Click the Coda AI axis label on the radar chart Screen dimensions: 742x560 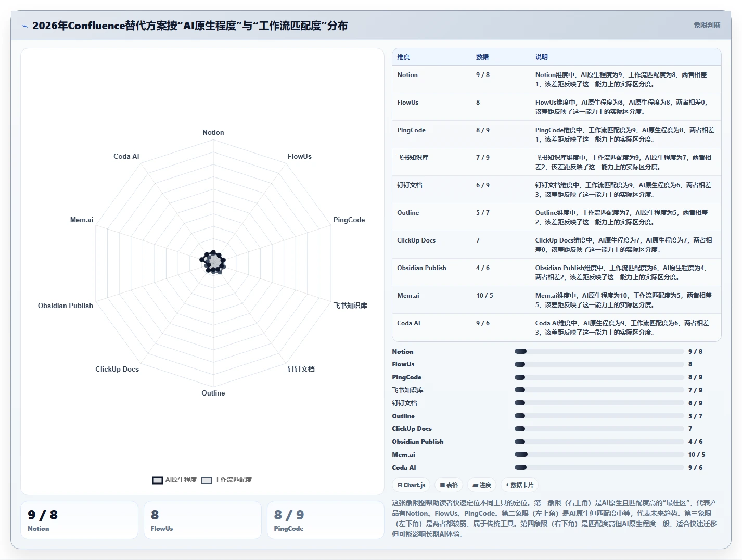[x=126, y=157]
